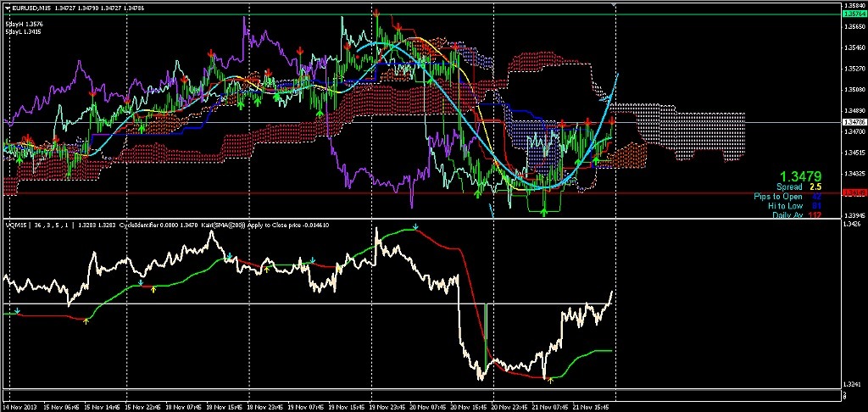
Task: Click the 14 Nov 2013 date label
Action: (x=20, y=407)
